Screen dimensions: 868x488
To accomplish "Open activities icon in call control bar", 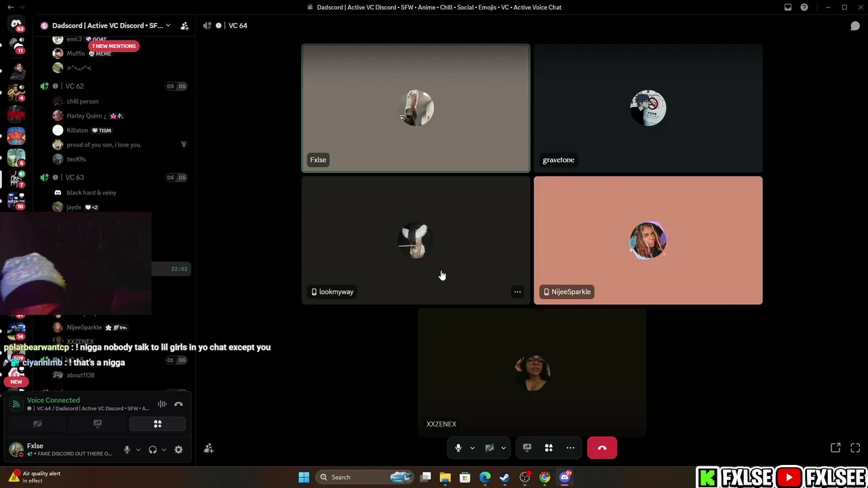I will point(549,448).
